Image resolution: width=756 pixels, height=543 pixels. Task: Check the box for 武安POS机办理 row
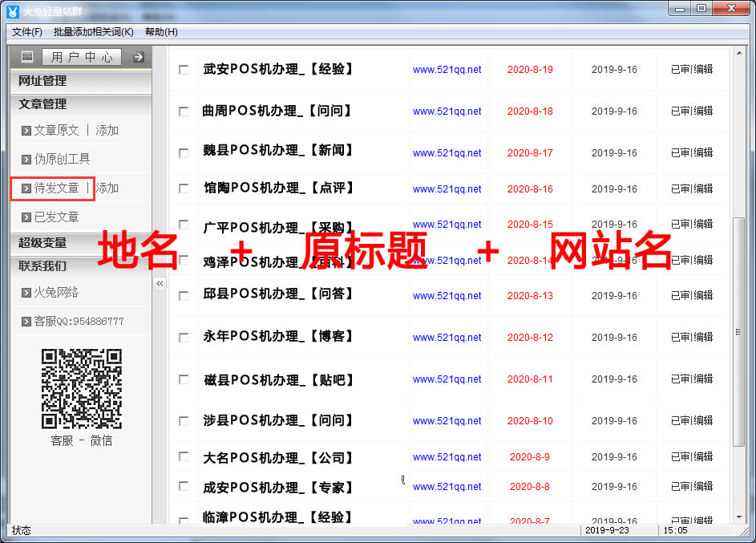184,70
